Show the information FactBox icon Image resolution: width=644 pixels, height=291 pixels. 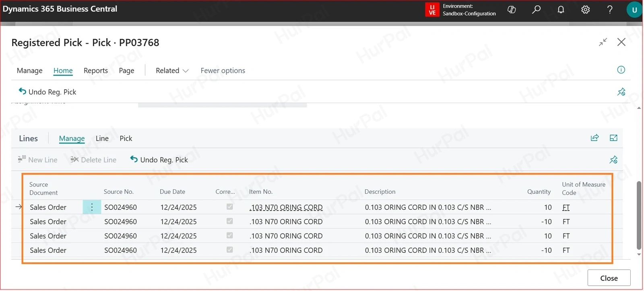click(621, 70)
